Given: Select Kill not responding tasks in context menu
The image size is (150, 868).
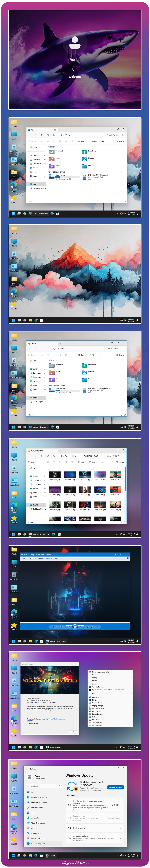Looking at the screenshot, I should pos(111,672).
